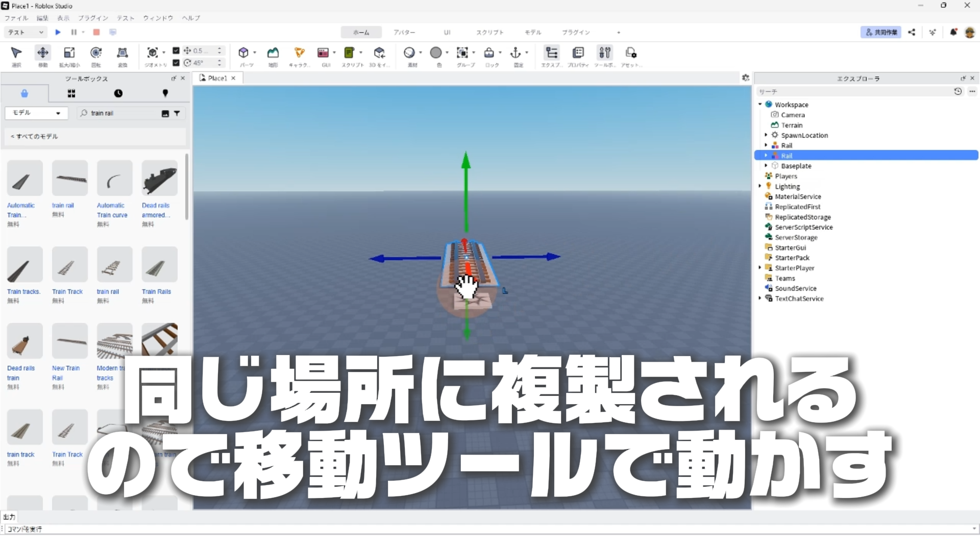Open the ファイル menu
The width and height of the screenshot is (980, 551).
(16, 18)
